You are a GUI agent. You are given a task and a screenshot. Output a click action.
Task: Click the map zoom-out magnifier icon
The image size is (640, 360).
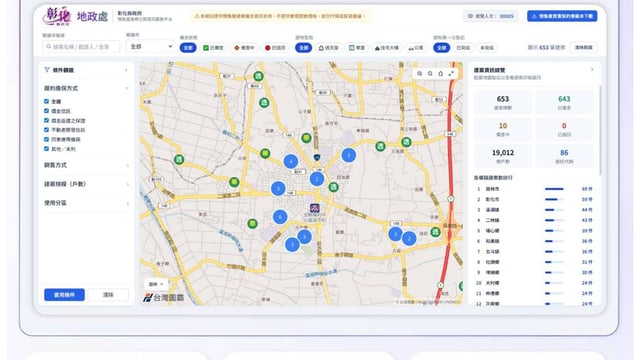point(430,73)
